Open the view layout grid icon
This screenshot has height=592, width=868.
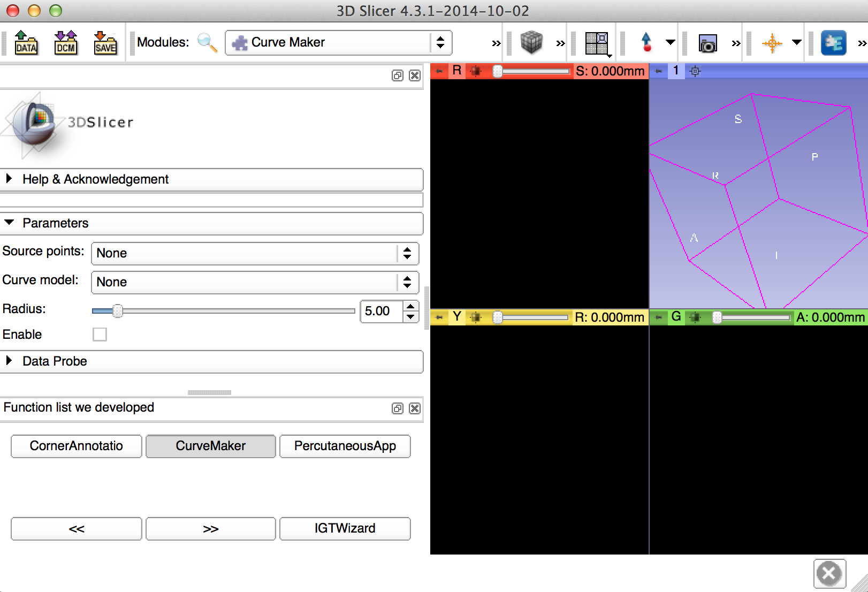tap(597, 43)
